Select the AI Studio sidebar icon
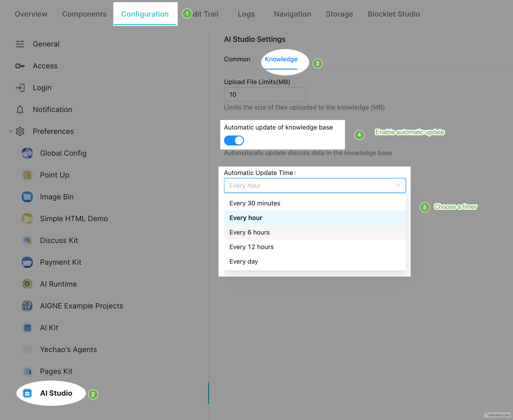 click(x=27, y=393)
